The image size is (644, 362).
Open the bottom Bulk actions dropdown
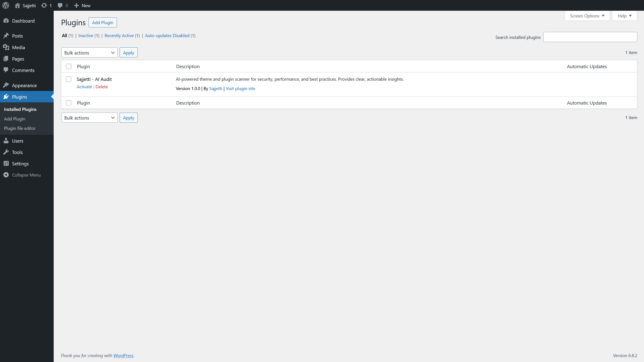click(89, 118)
